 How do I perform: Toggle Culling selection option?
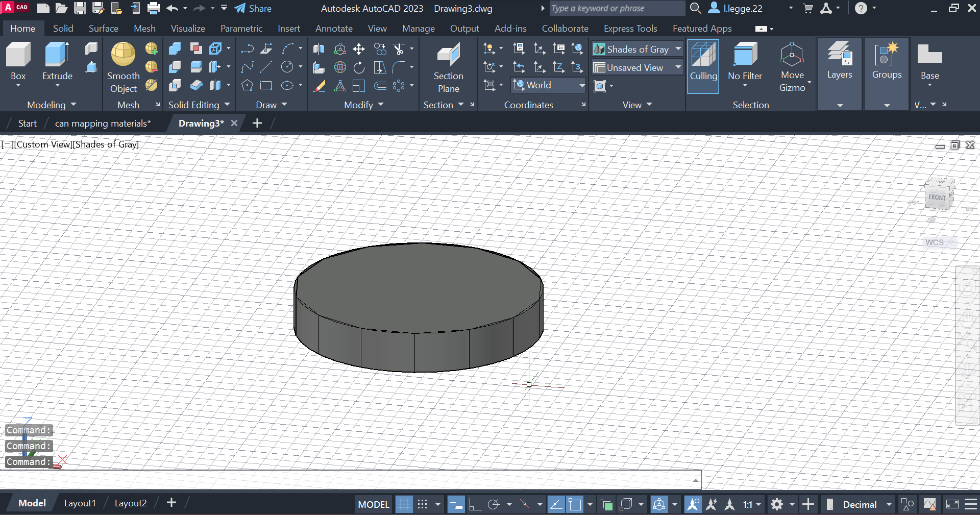pos(703,66)
